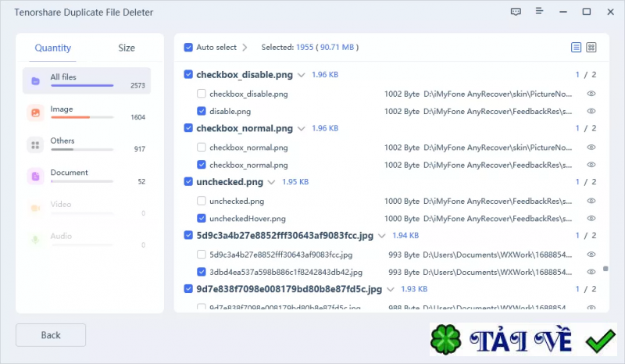This screenshot has width=625, height=364.
Task: Click the 1.93 KB size label
Action: click(414, 289)
